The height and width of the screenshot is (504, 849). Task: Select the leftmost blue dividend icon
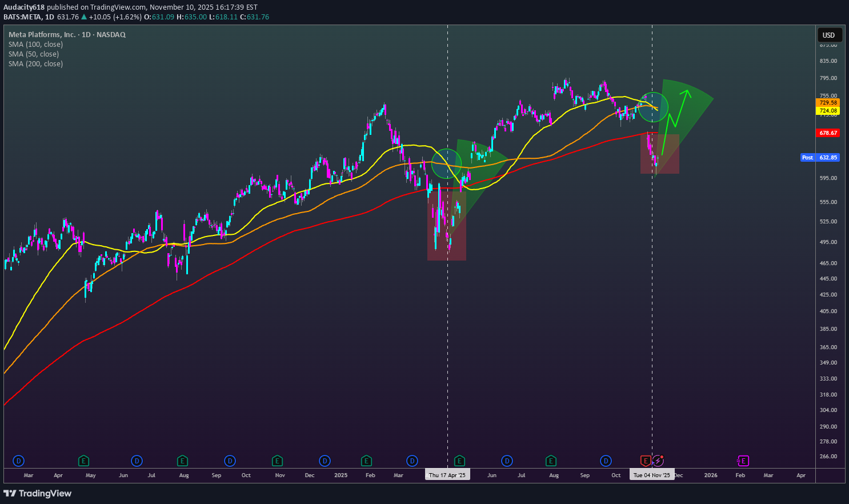pyautogui.click(x=18, y=461)
